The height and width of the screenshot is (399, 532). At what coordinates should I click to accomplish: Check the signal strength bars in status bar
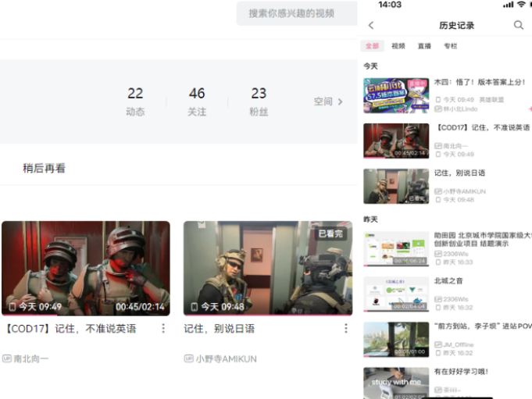click(509, 5)
